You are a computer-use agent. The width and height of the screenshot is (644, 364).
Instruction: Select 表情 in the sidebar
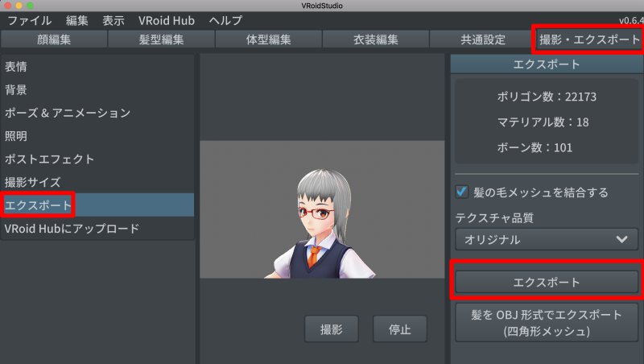(97, 67)
